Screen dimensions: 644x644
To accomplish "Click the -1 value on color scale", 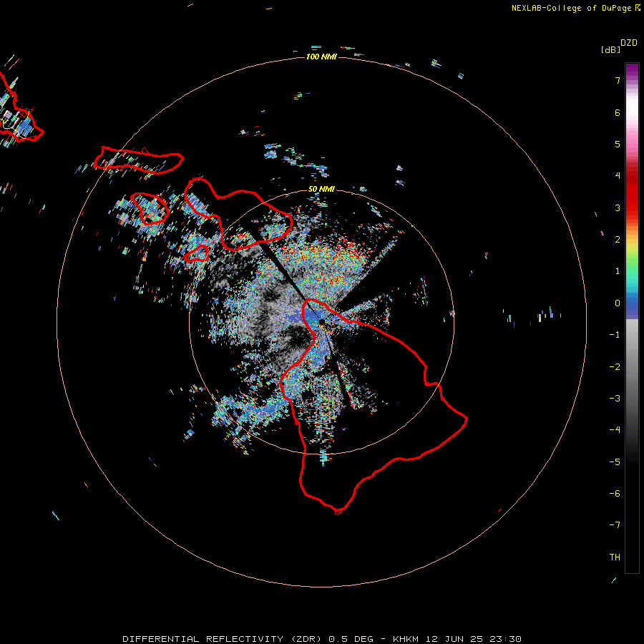I will [615, 335].
